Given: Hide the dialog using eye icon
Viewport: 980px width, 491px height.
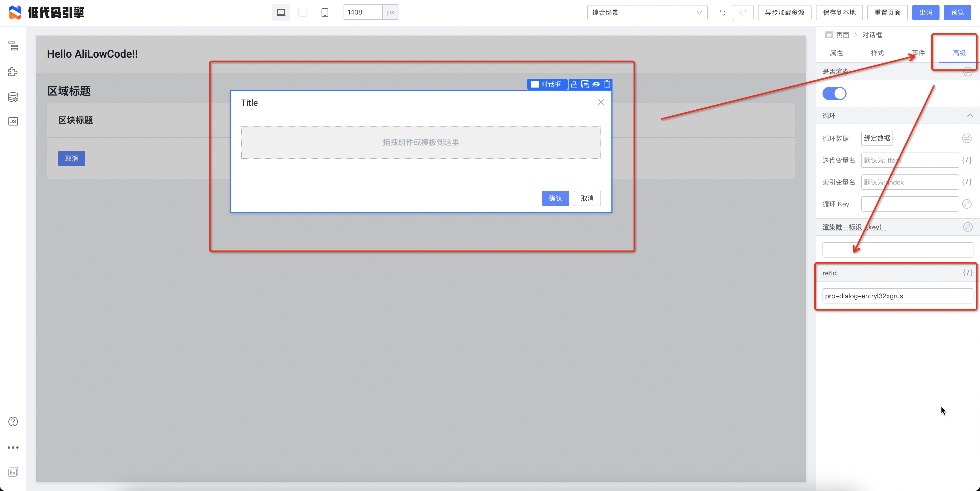Looking at the screenshot, I should (x=596, y=84).
